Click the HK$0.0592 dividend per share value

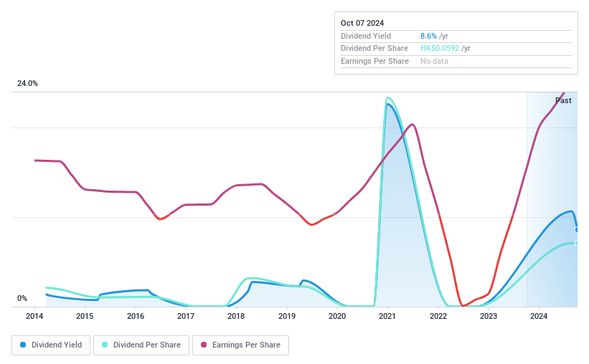(x=440, y=48)
